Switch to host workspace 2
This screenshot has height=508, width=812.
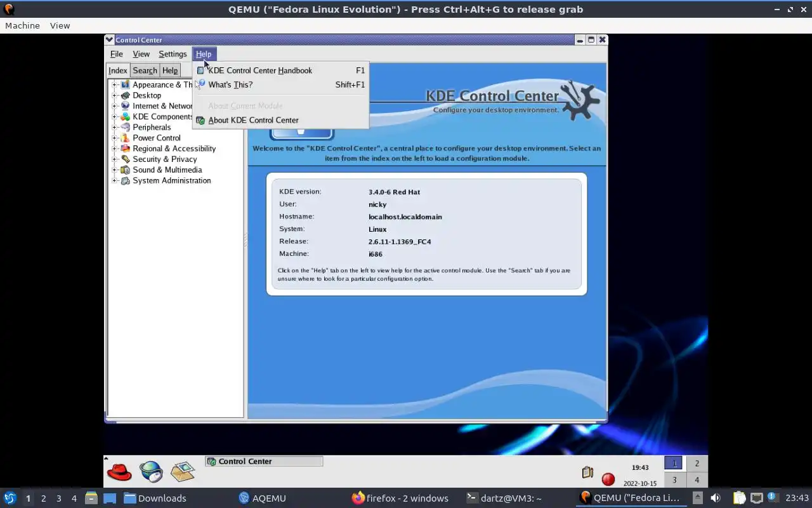[x=43, y=498]
